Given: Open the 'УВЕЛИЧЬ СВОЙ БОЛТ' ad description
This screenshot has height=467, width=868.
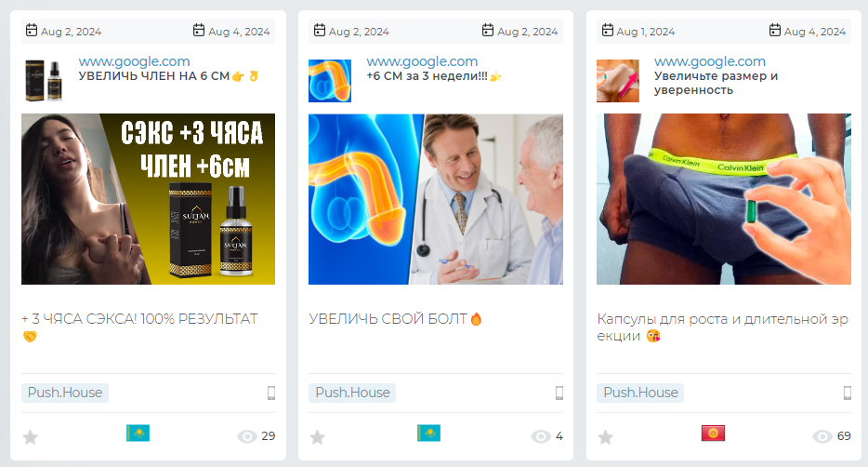Looking at the screenshot, I should click(395, 319).
